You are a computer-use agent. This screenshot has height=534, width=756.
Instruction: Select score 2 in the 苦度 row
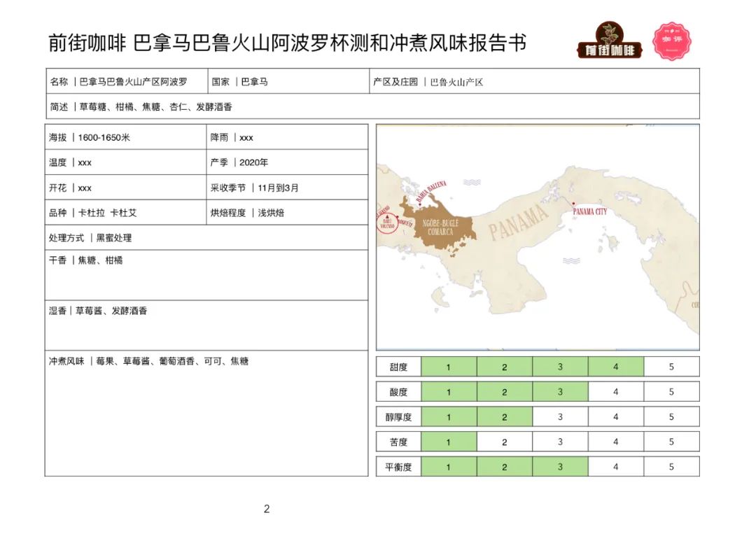505,442
